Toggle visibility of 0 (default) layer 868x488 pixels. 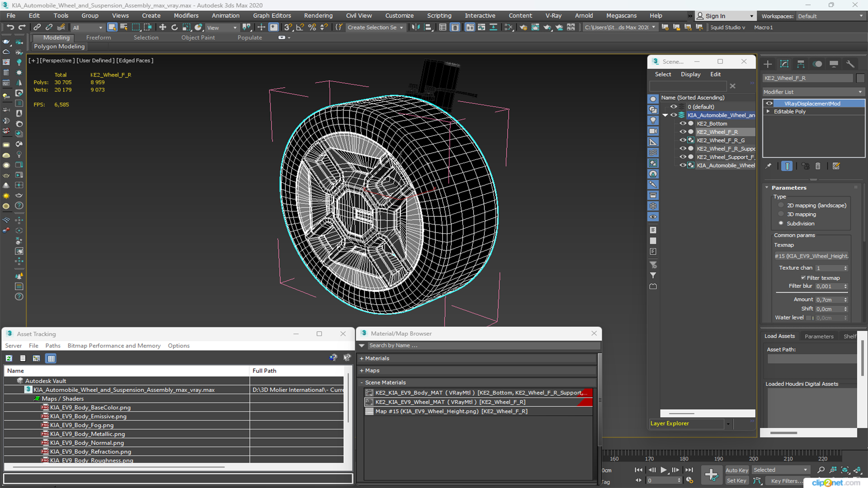(674, 107)
